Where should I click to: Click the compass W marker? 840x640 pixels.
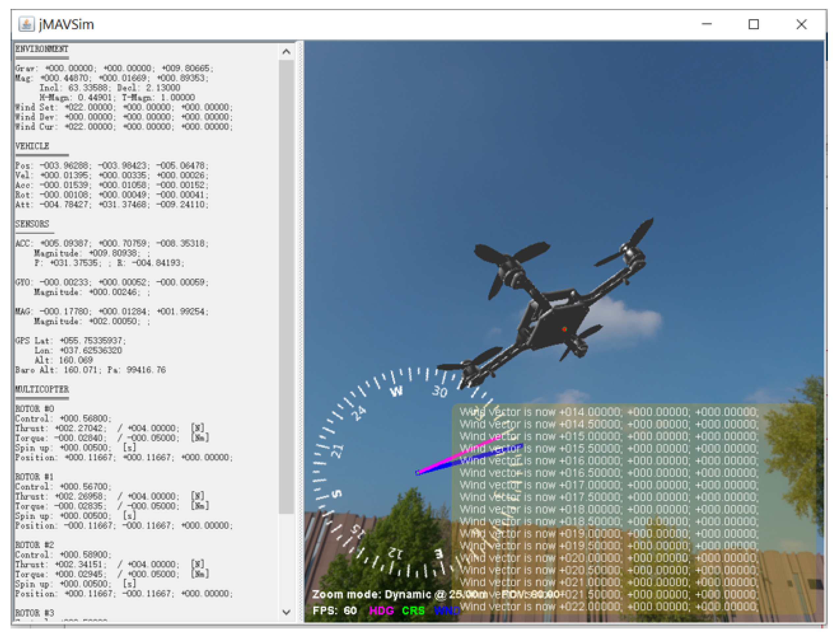(x=396, y=391)
